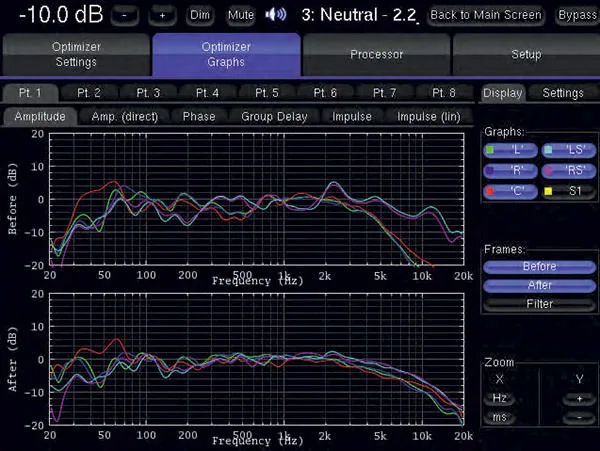Click inside the After amplitude graph
Image resolution: width=600 pixels, height=451 pixels.
coord(257,359)
